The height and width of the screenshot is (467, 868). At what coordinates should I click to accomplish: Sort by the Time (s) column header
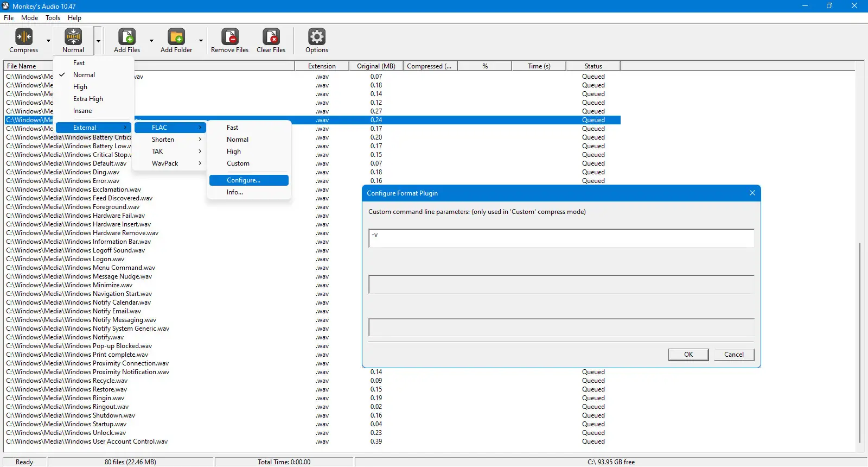[x=539, y=66]
